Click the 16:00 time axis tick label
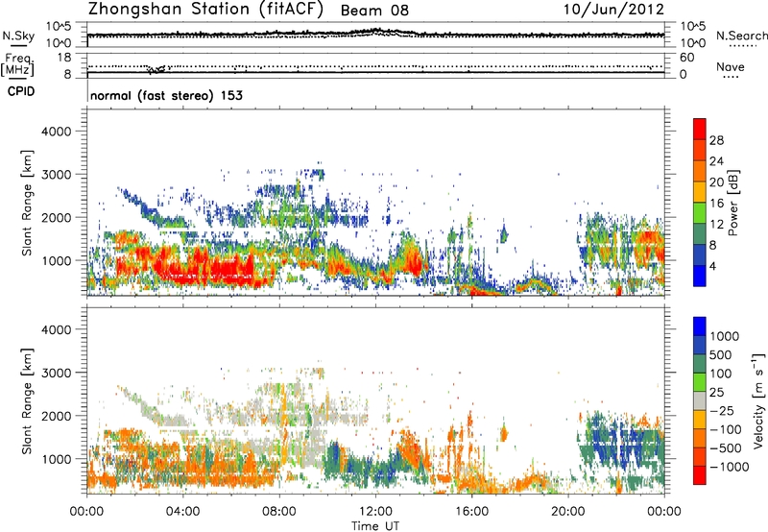This screenshot has height=532, width=768. coord(472,512)
